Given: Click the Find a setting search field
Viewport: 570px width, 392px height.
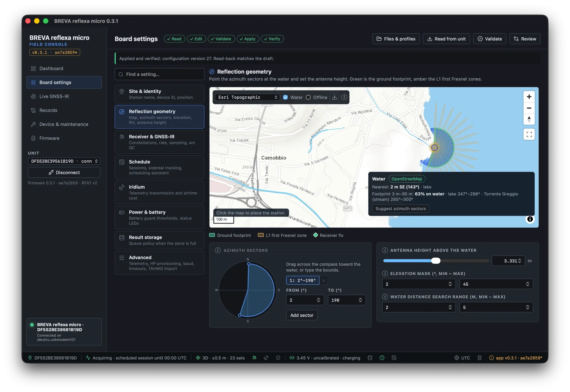Looking at the screenshot, I should (x=159, y=74).
